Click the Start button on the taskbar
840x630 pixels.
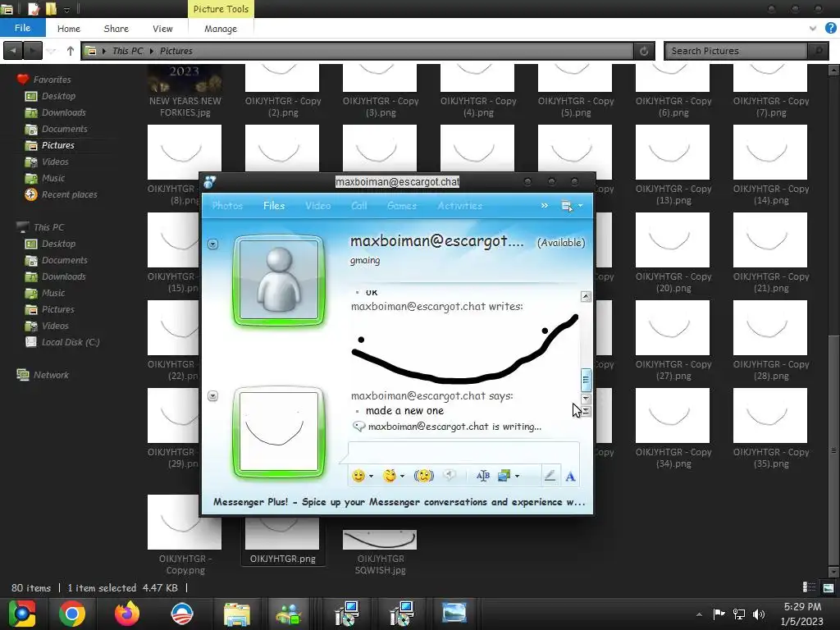tap(21, 614)
